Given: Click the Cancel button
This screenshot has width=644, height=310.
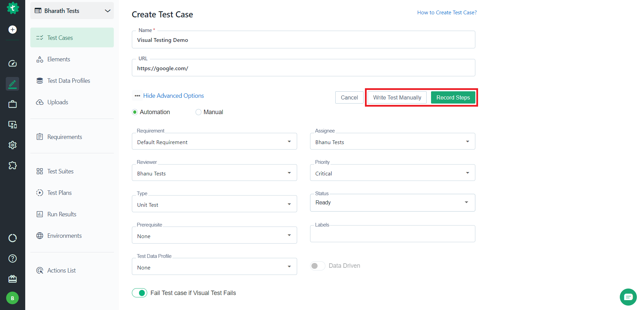Looking at the screenshot, I should (x=349, y=97).
